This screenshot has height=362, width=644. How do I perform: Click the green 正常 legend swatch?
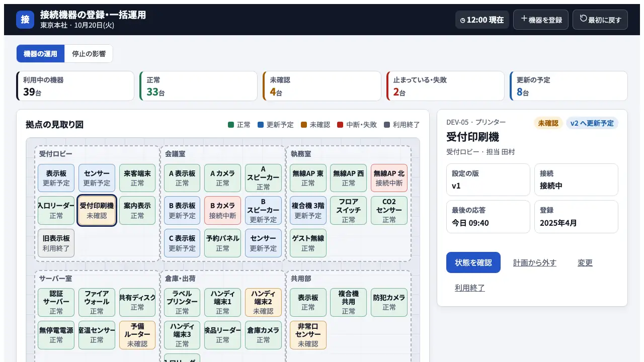[231, 125]
